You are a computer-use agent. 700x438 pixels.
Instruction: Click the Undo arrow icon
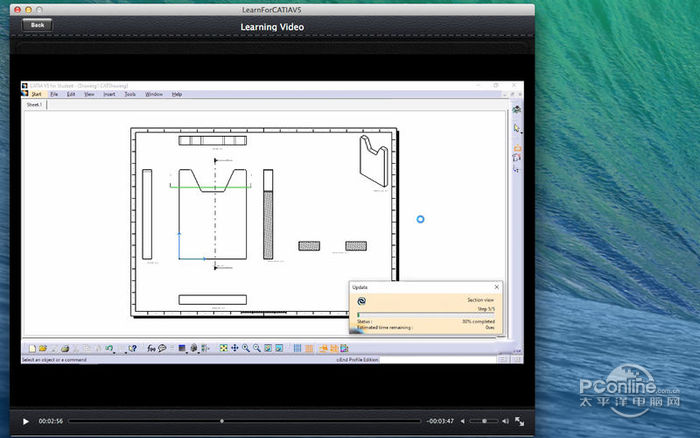109,349
